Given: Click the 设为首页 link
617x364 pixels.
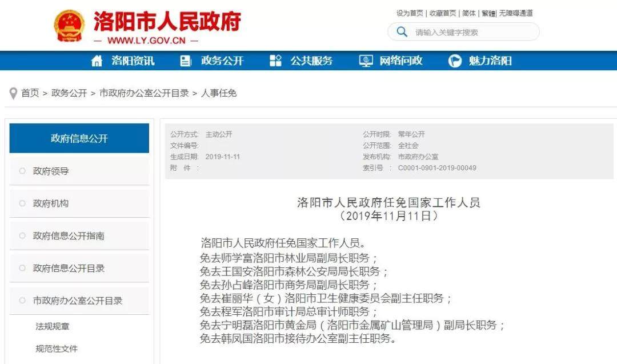Looking at the screenshot, I should point(410,13).
